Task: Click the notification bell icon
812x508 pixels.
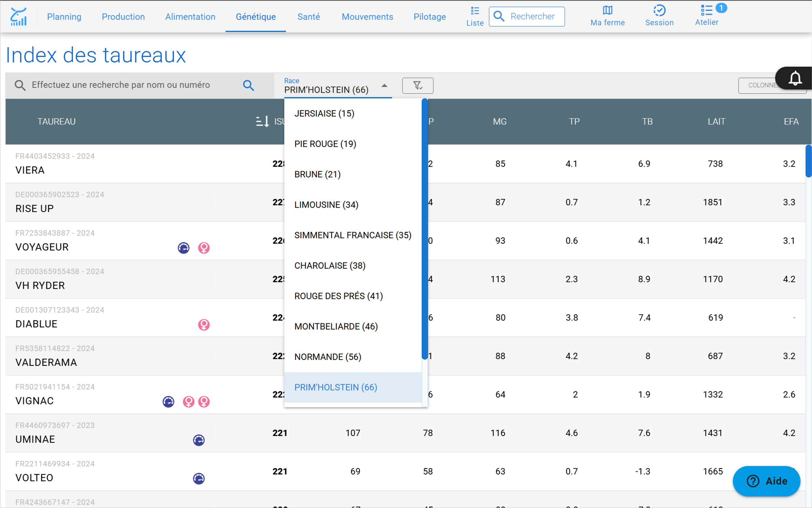Action: 795,78
